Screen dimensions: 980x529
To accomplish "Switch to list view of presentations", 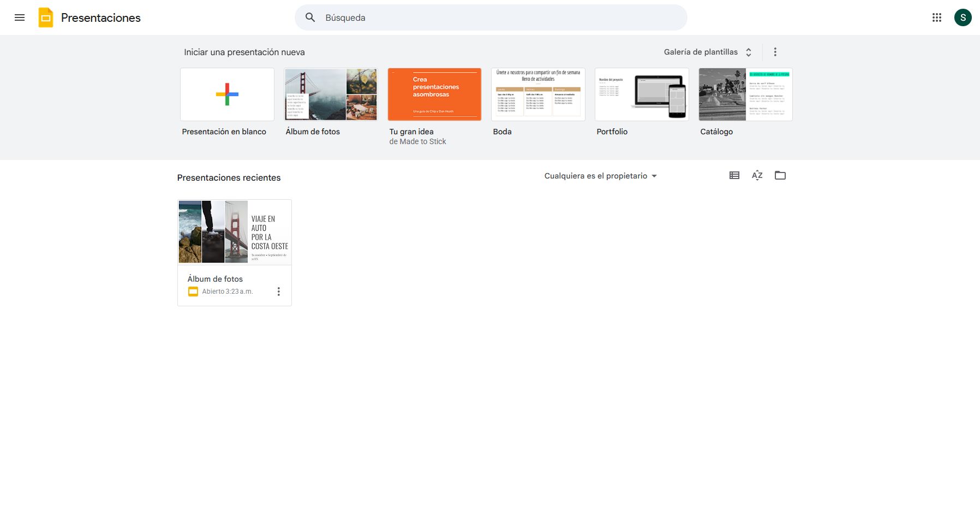I will [x=734, y=175].
